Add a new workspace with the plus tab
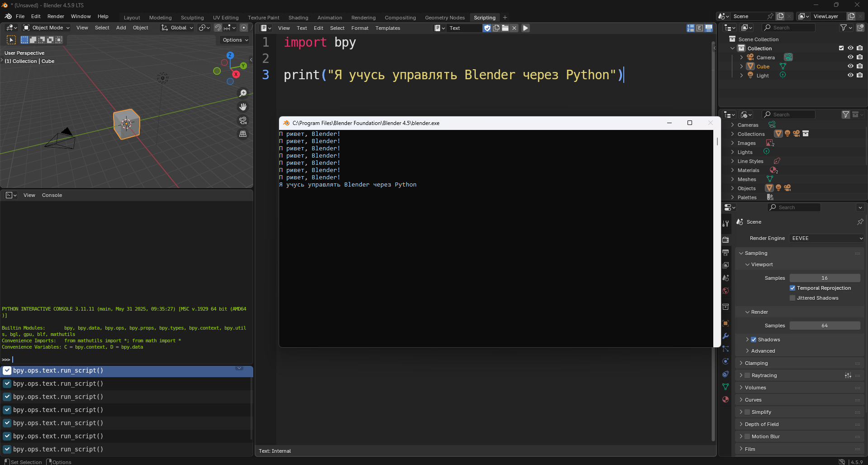The width and height of the screenshot is (868, 465). [505, 18]
